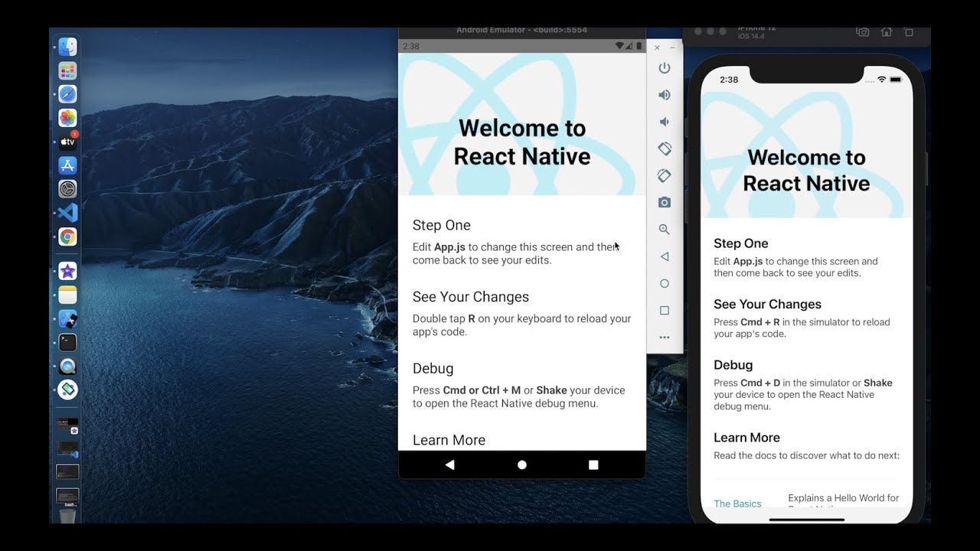This screenshot has height=551, width=980.
Task: Lower volume in Android emulator toolbar
Action: click(665, 122)
